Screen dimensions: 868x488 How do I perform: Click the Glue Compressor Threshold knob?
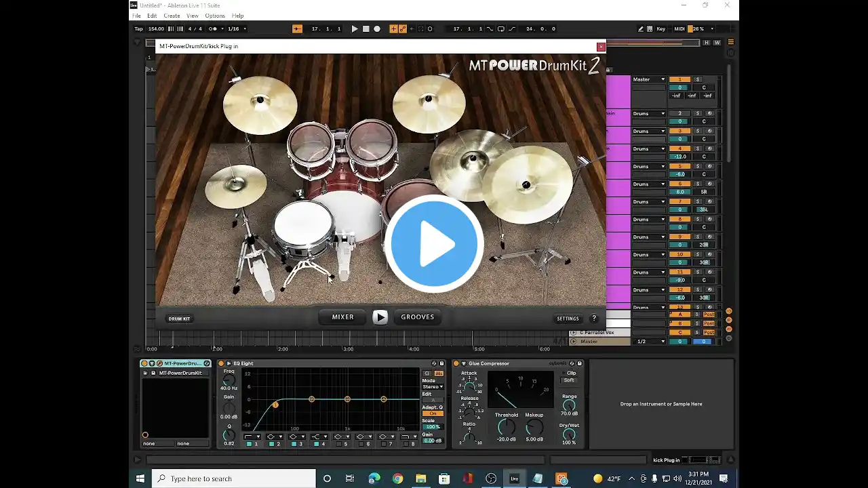click(x=506, y=427)
